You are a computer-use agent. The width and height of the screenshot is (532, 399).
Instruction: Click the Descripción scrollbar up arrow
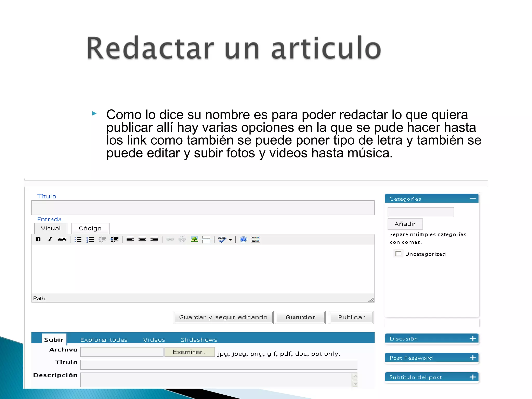coord(355,376)
